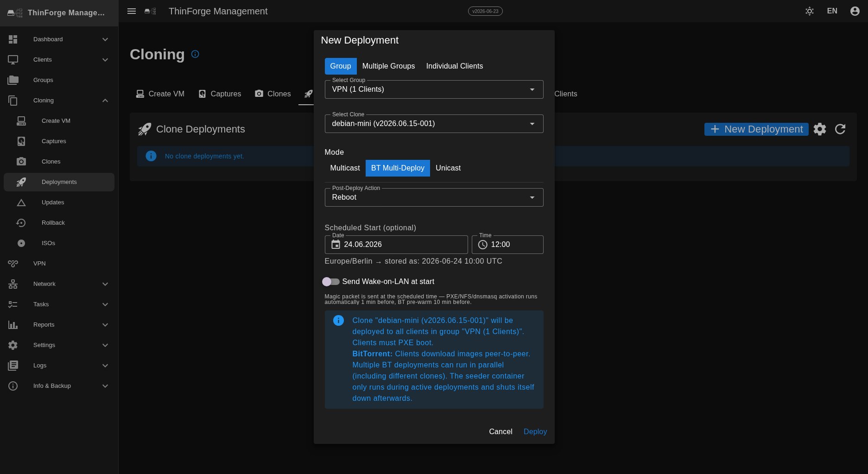Click the hamburger menu icon
Viewport: 868px width, 474px height.
132,11
